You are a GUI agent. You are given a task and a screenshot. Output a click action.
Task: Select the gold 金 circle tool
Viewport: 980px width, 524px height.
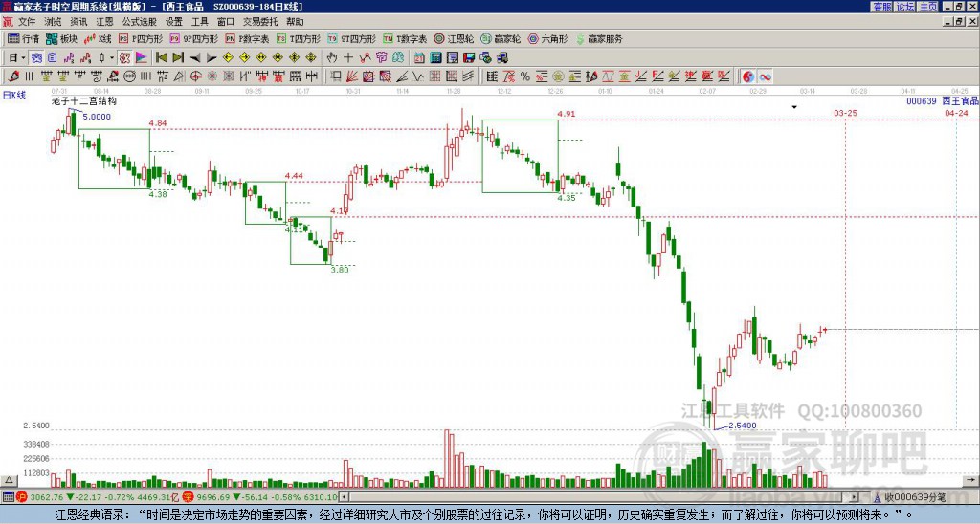558,76
